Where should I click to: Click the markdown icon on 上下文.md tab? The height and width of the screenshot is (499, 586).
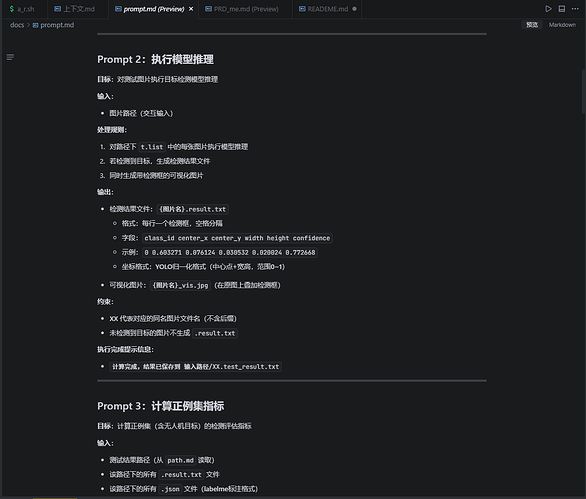tap(58, 9)
